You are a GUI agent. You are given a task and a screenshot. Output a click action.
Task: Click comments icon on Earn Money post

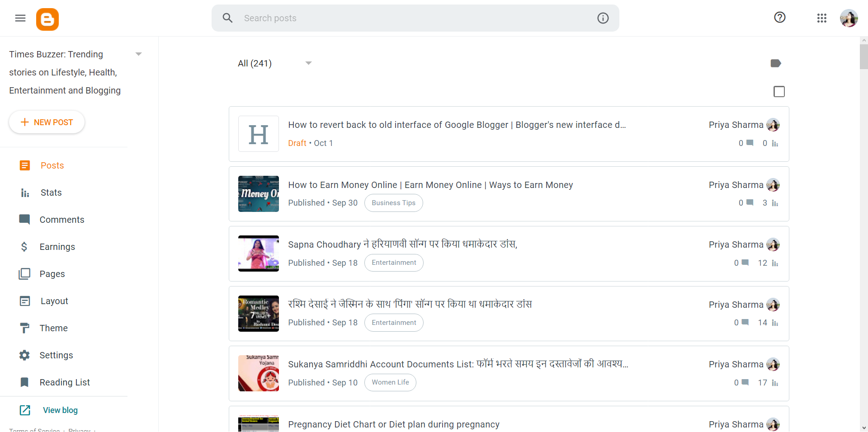tap(750, 203)
